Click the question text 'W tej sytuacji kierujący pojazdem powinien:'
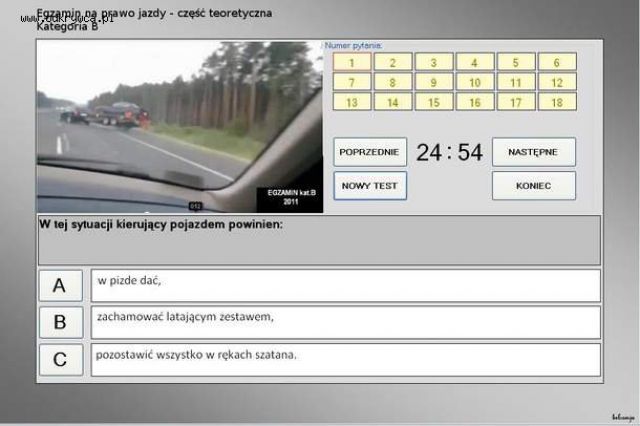This screenshot has height=426, width=640. (161, 224)
